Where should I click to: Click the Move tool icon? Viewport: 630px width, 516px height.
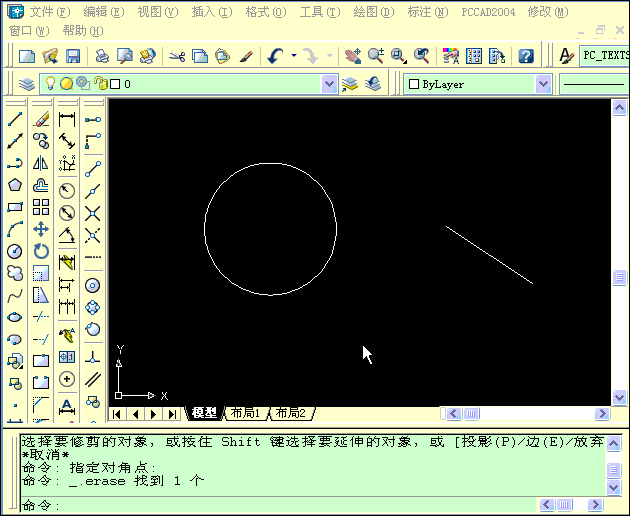[41, 229]
